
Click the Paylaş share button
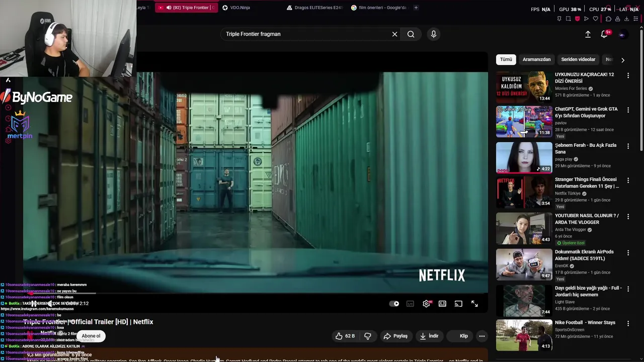395,336
